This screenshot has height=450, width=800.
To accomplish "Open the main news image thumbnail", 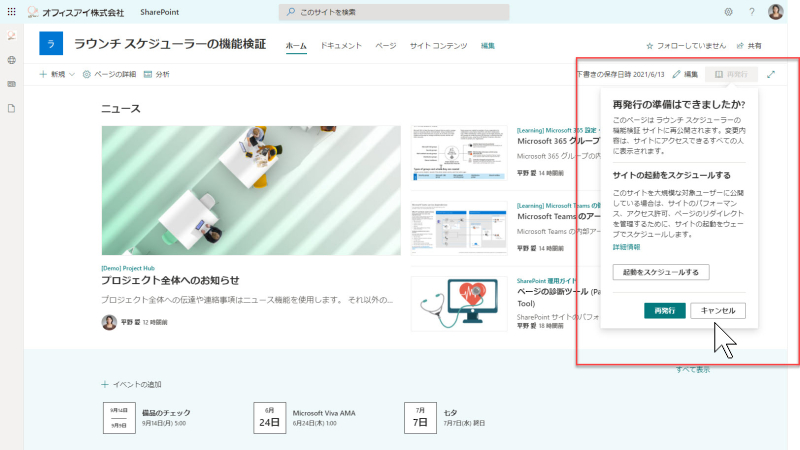I will pyautogui.click(x=251, y=190).
